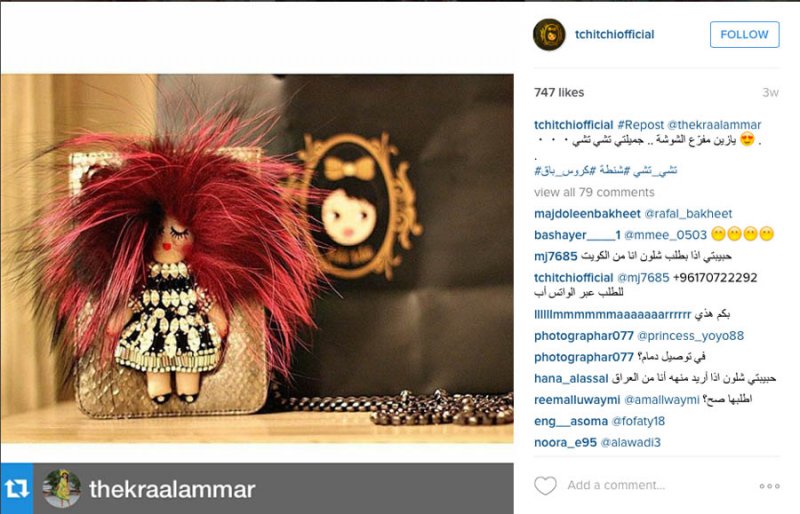The width and height of the screenshot is (800, 514).
Task: Open the three-dot more options menu
Action: [x=769, y=486]
